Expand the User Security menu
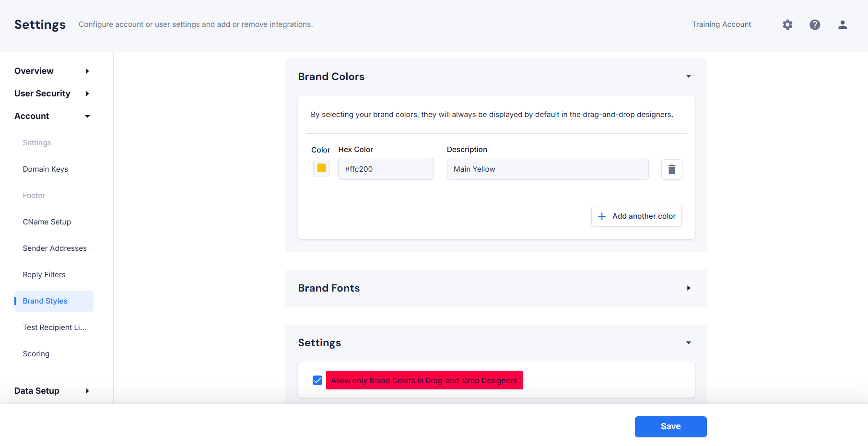The image size is (868, 446). (87, 94)
